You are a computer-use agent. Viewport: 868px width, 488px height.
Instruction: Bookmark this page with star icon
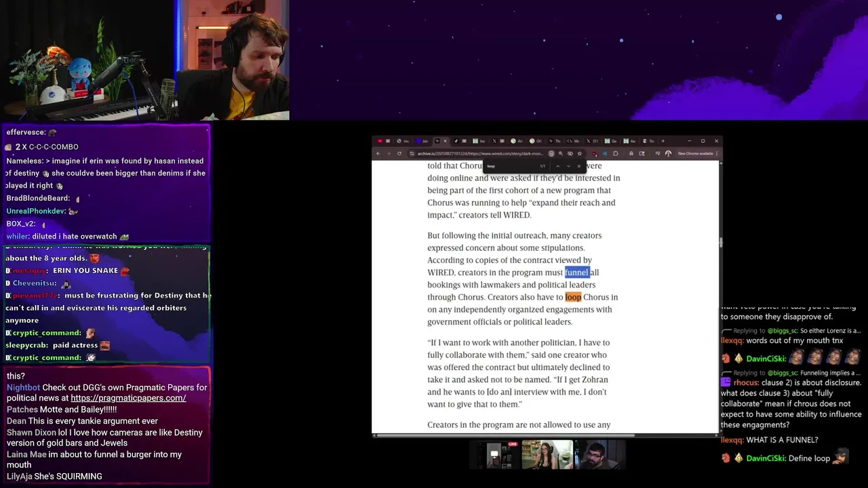580,153
